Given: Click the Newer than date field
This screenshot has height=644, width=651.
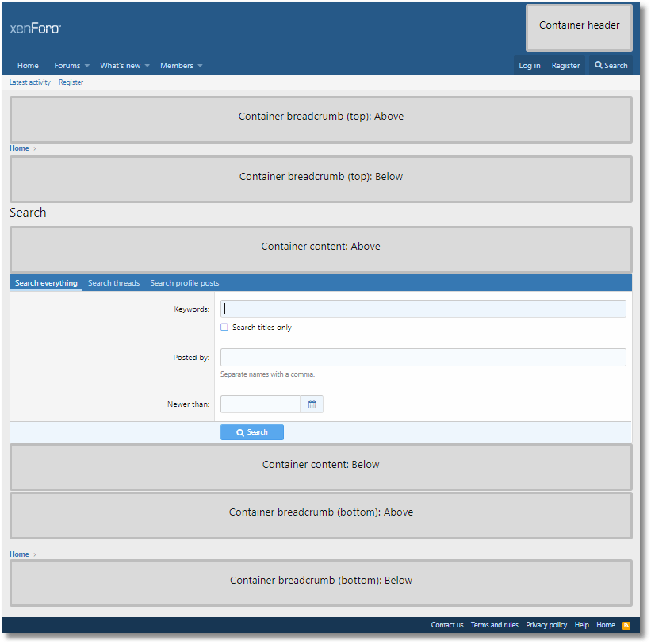Looking at the screenshot, I should click(x=260, y=404).
